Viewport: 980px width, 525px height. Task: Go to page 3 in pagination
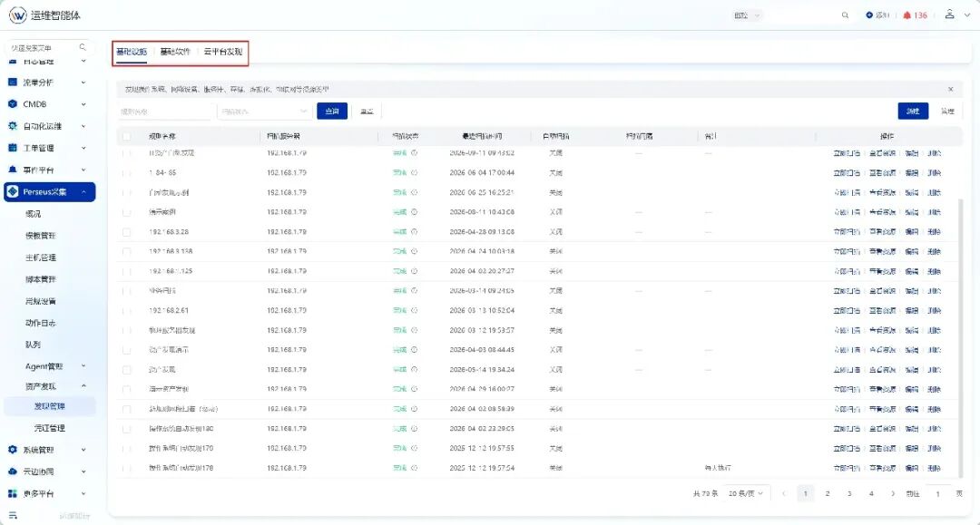click(849, 493)
